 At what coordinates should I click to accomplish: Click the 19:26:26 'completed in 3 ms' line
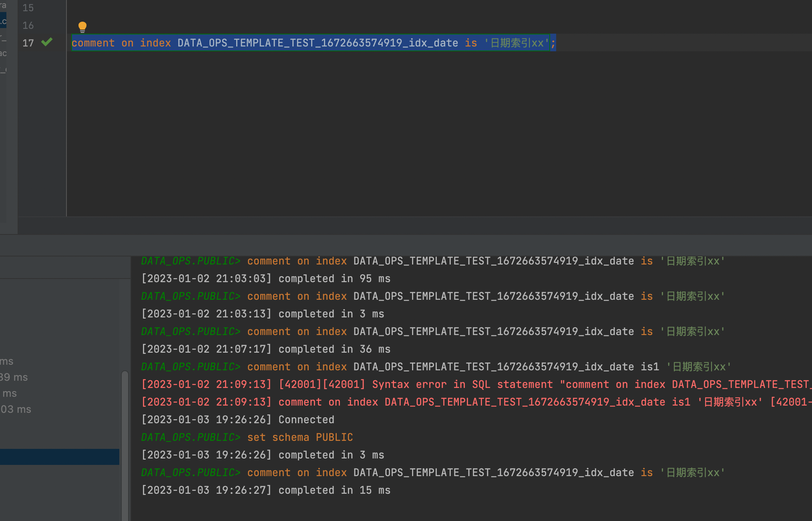tap(263, 455)
